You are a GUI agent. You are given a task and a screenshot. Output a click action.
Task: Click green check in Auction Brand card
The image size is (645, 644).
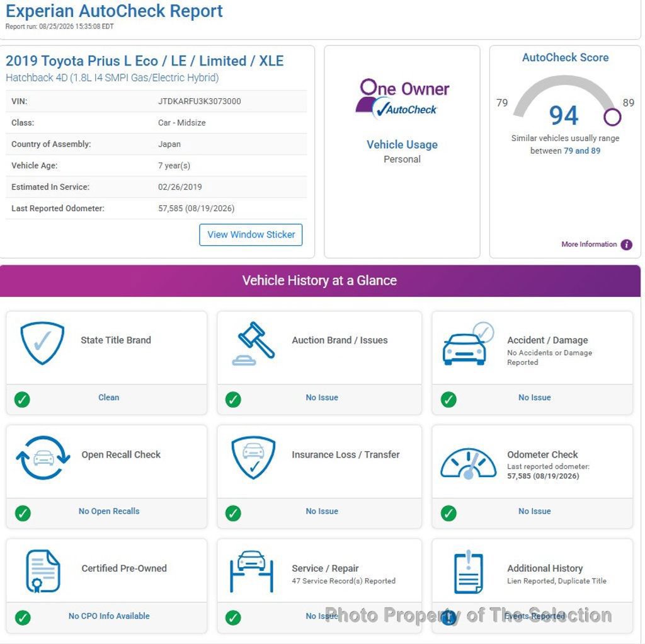[233, 399]
